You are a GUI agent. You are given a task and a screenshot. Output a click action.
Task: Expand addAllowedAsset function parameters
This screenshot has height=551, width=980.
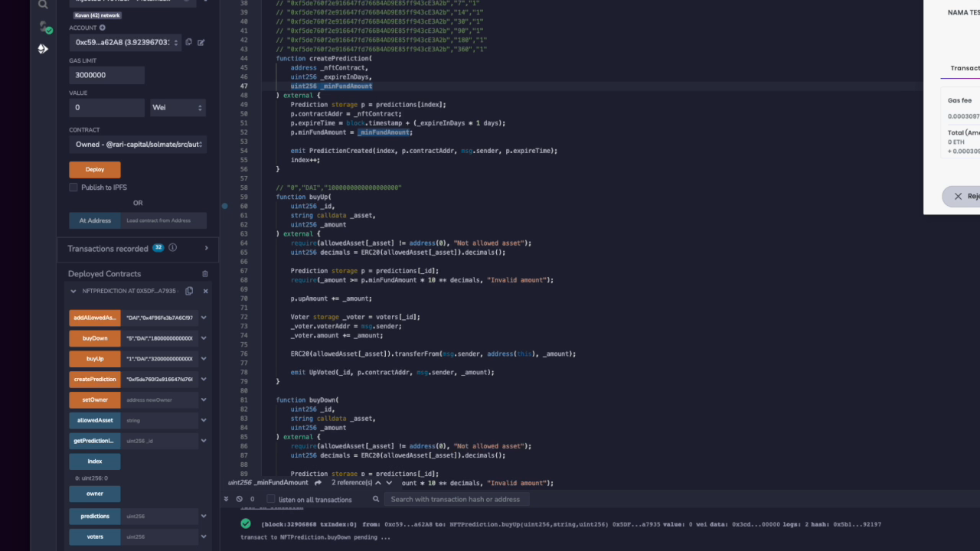(x=204, y=318)
